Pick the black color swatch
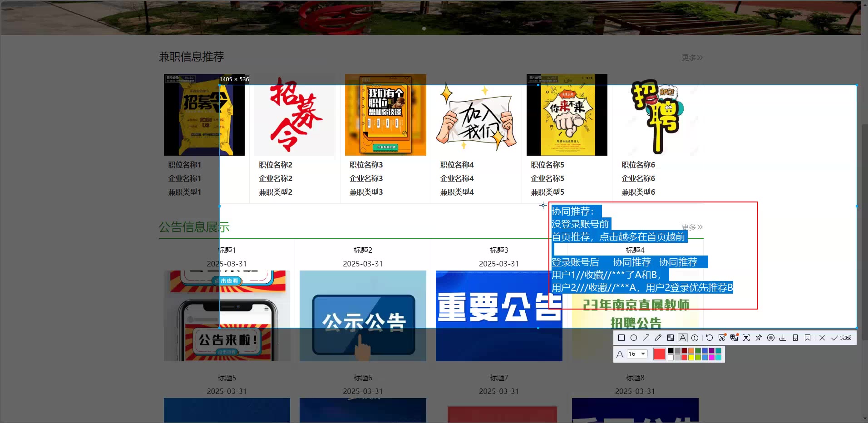The height and width of the screenshot is (423, 868). pos(671,351)
